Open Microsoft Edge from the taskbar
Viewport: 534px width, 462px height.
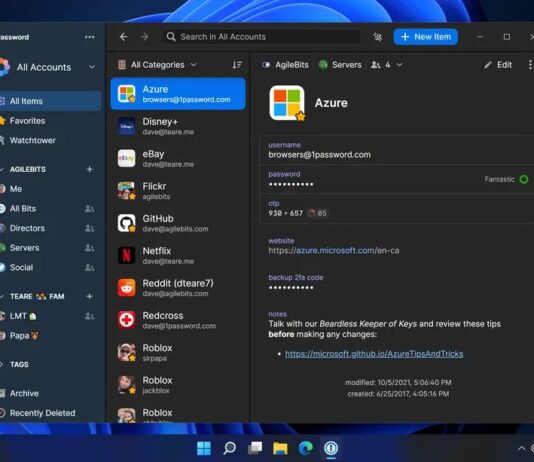305,448
